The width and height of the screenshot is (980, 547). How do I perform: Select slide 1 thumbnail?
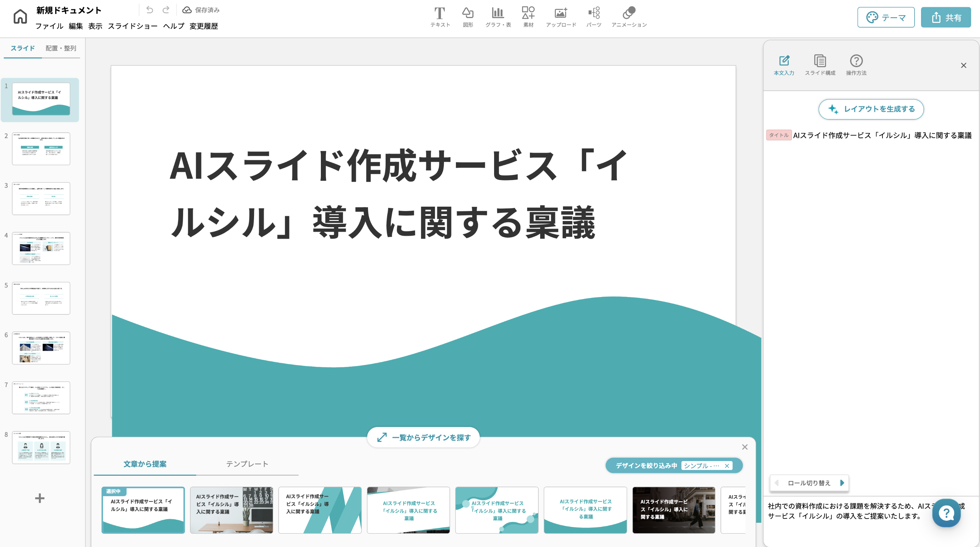tap(41, 99)
